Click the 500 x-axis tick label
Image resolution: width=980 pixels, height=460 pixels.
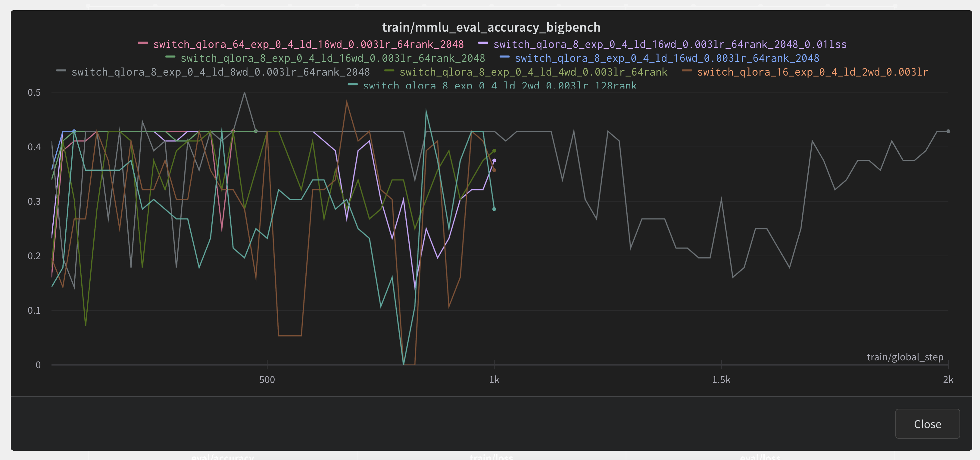click(267, 379)
